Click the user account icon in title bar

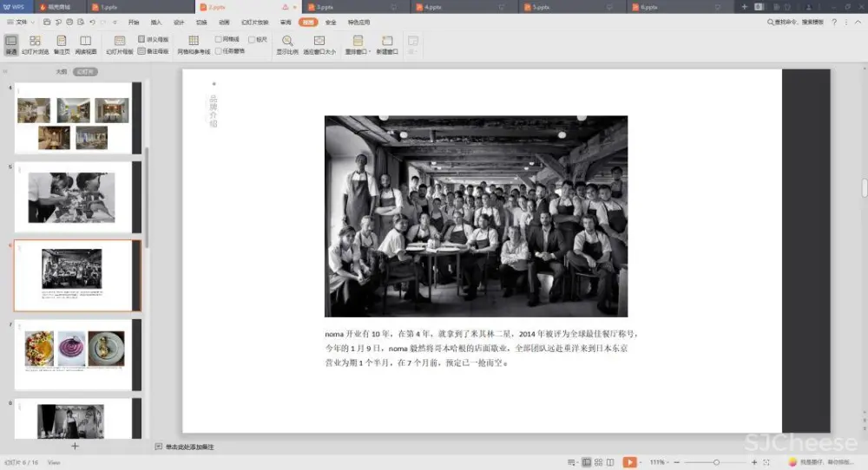pos(809,7)
